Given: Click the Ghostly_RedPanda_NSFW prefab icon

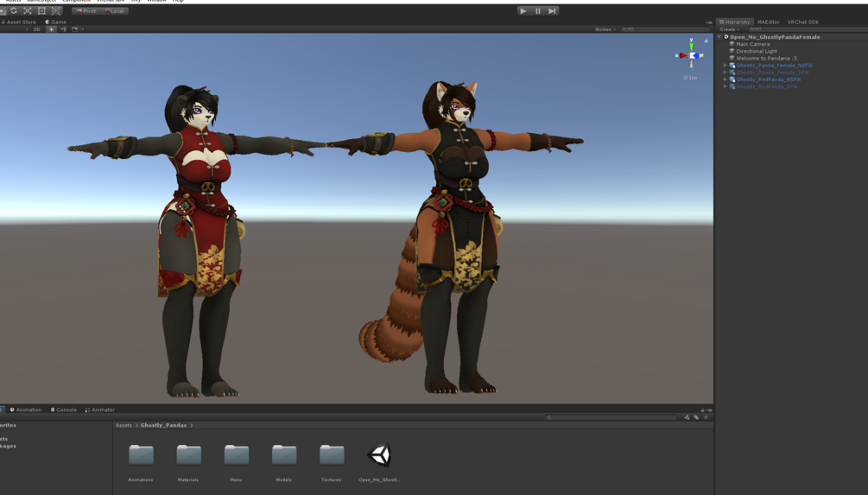Looking at the screenshot, I should [x=732, y=79].
